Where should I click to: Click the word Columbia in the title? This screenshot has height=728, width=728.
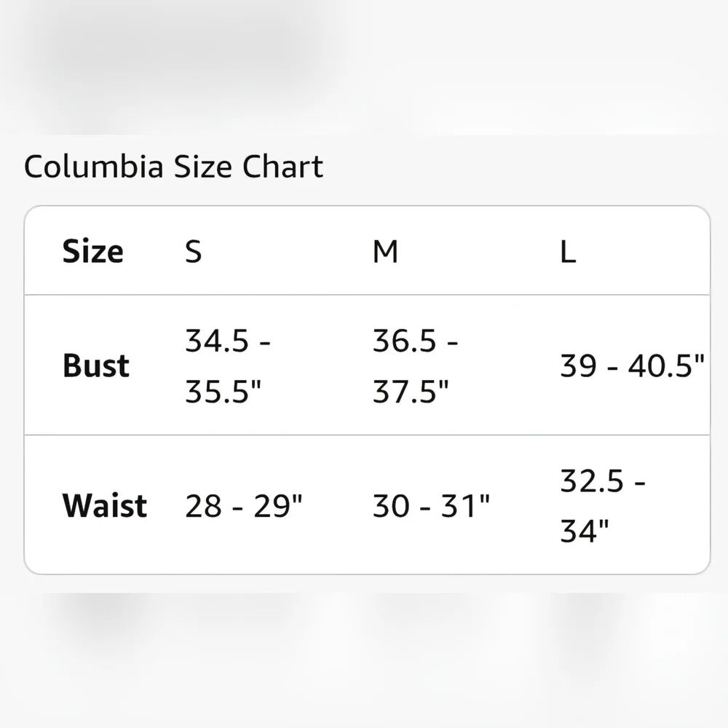(x=93, y=167)
